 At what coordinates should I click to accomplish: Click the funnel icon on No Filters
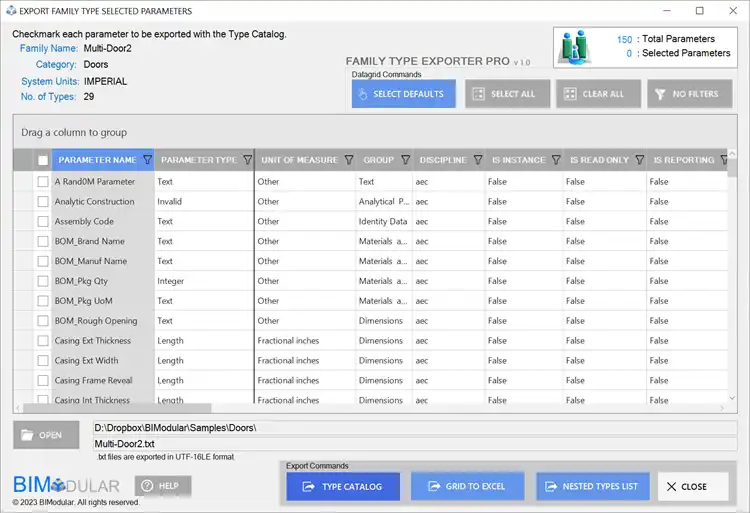tap(660, 94)
